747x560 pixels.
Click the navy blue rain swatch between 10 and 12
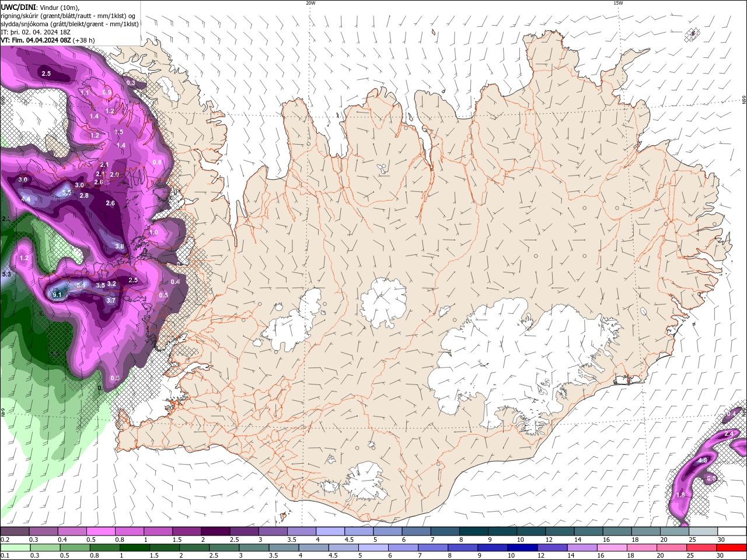522,548
